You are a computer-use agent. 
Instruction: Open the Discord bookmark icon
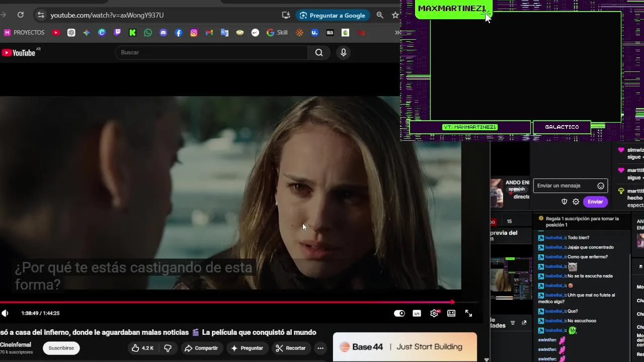click(x=163, y=33)
